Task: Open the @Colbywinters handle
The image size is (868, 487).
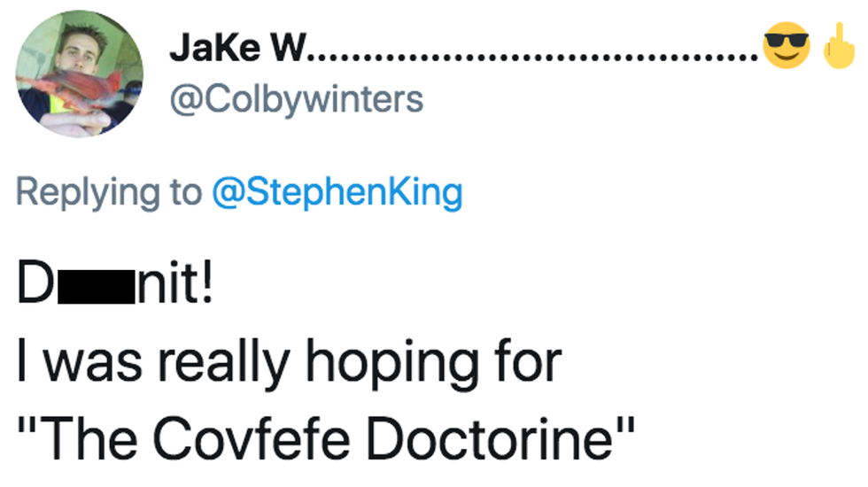Action: point(296,98)
